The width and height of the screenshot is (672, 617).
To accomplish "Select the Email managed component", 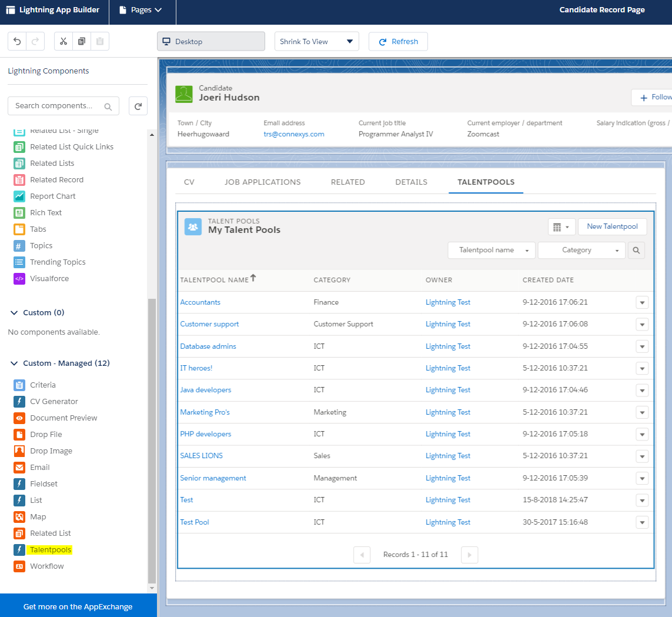I will (x=32, y=468).
